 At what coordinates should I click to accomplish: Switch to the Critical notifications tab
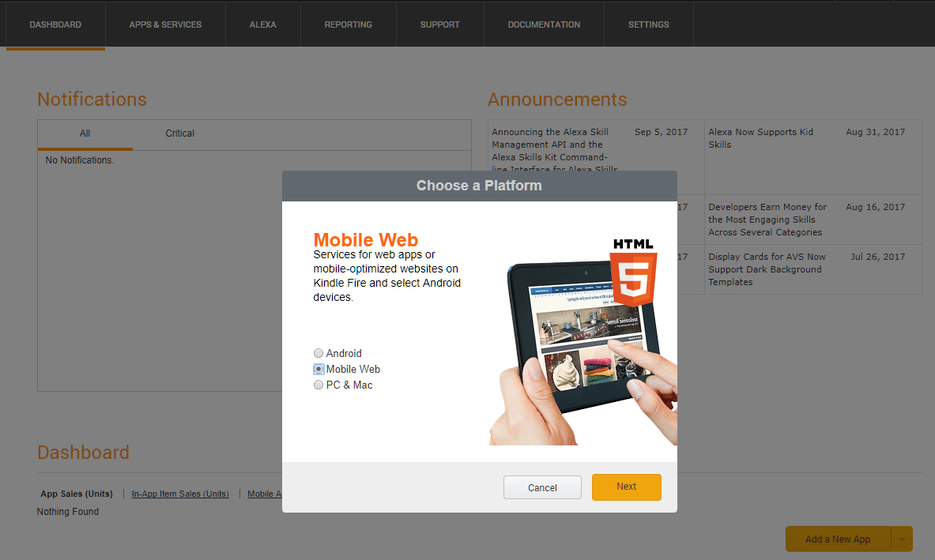[180, 133]
